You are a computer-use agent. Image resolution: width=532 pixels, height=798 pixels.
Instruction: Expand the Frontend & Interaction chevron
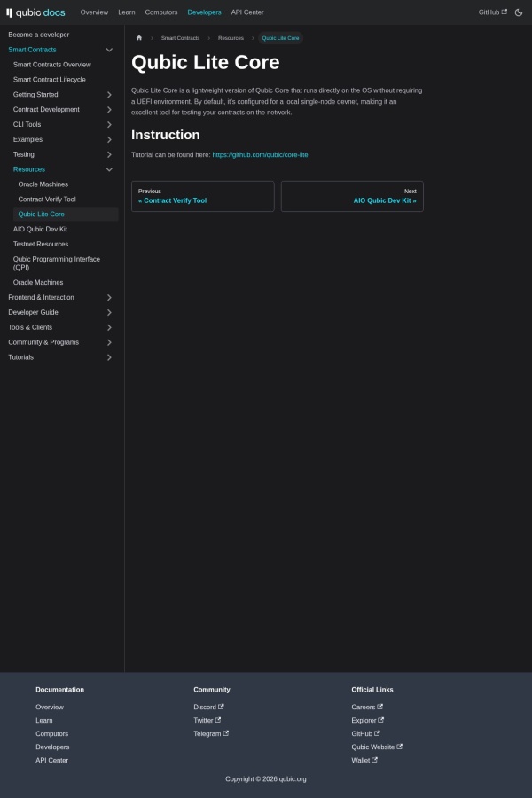pyautogui.click(x=109, y=297)
